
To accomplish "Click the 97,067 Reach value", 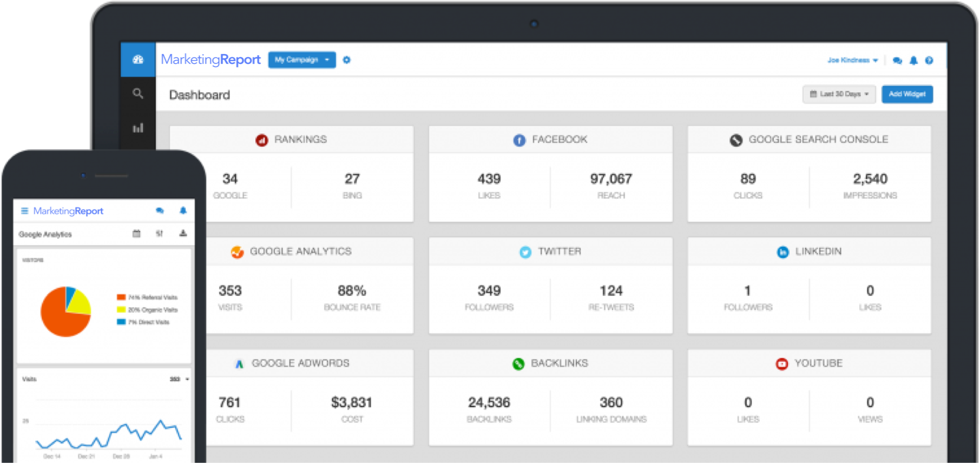I will click(x=611, y=179).
